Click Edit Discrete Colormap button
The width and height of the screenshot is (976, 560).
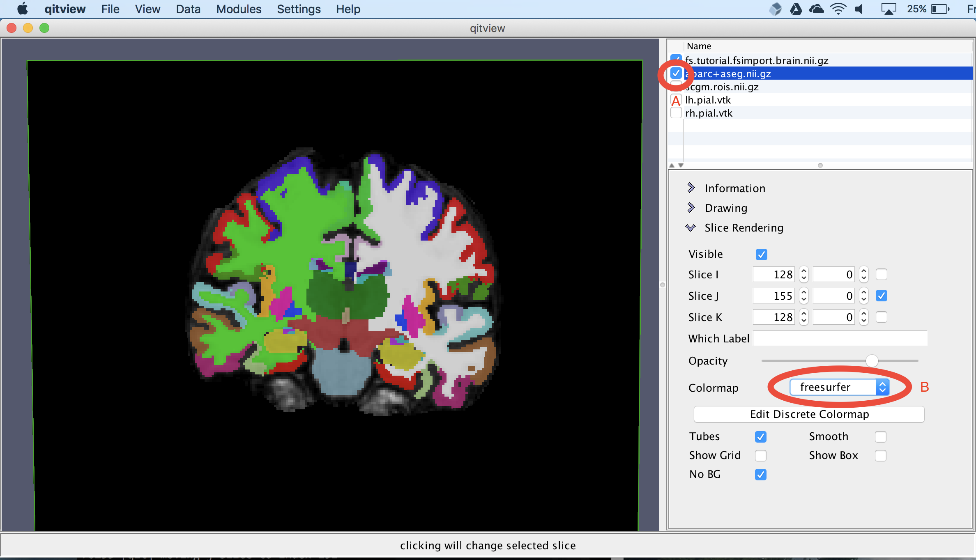point(809,414)
